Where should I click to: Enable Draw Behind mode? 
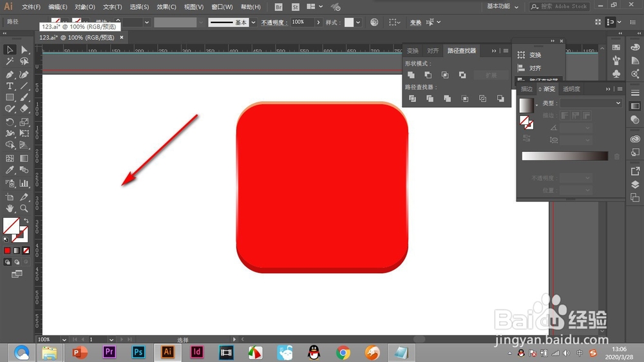coord(17,262)
